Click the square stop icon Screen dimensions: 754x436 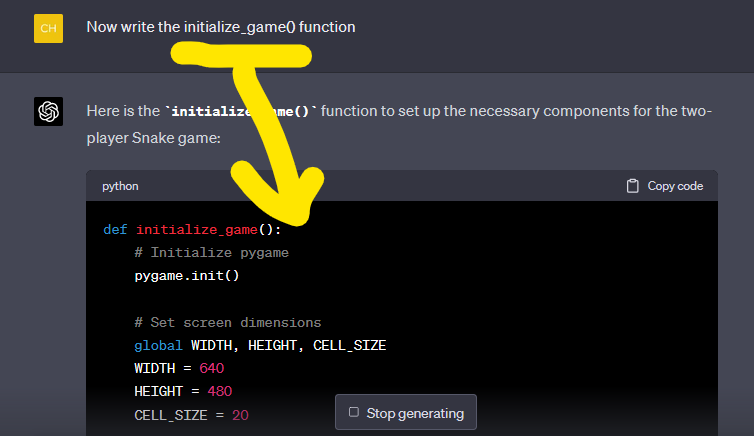pyautogui.click(x=353, y=413)
